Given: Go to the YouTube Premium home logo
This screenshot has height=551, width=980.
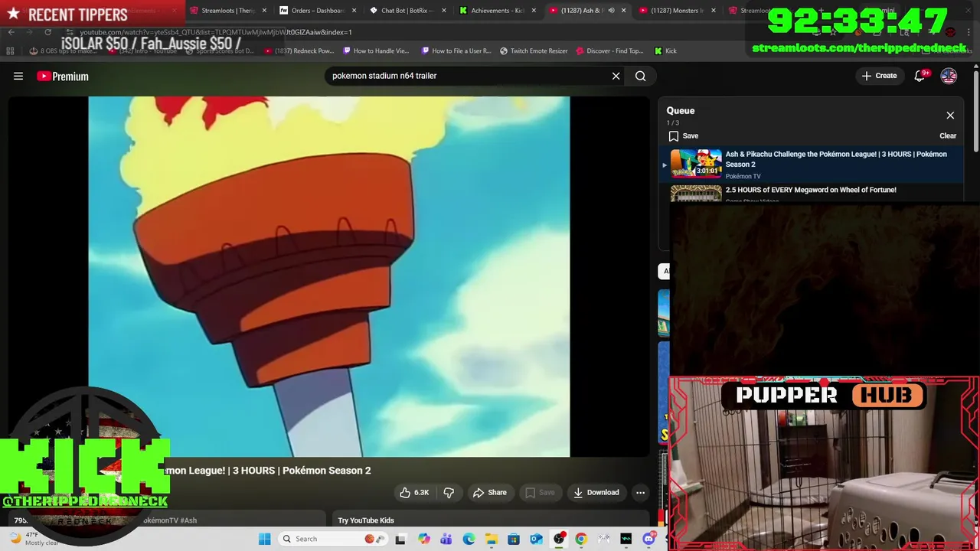Looking at the screenshot, I should [x=63, y=76].
